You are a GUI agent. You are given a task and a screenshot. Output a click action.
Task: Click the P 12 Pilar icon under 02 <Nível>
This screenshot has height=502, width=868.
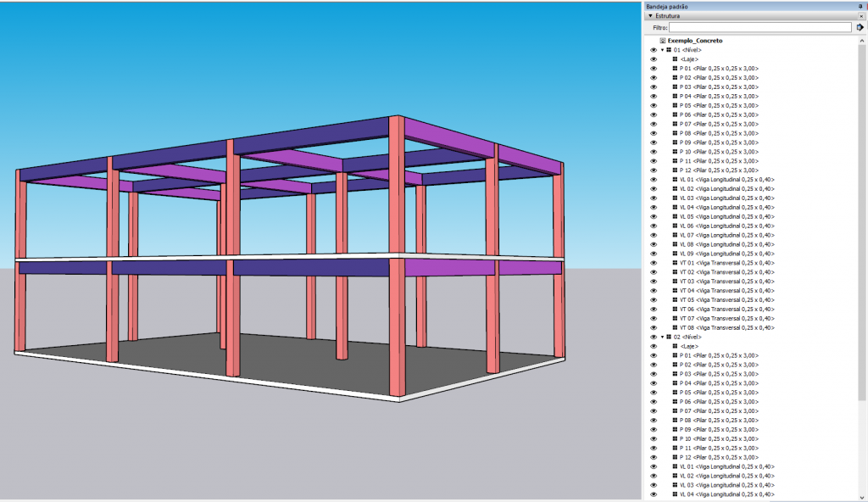tap(675, 457)
